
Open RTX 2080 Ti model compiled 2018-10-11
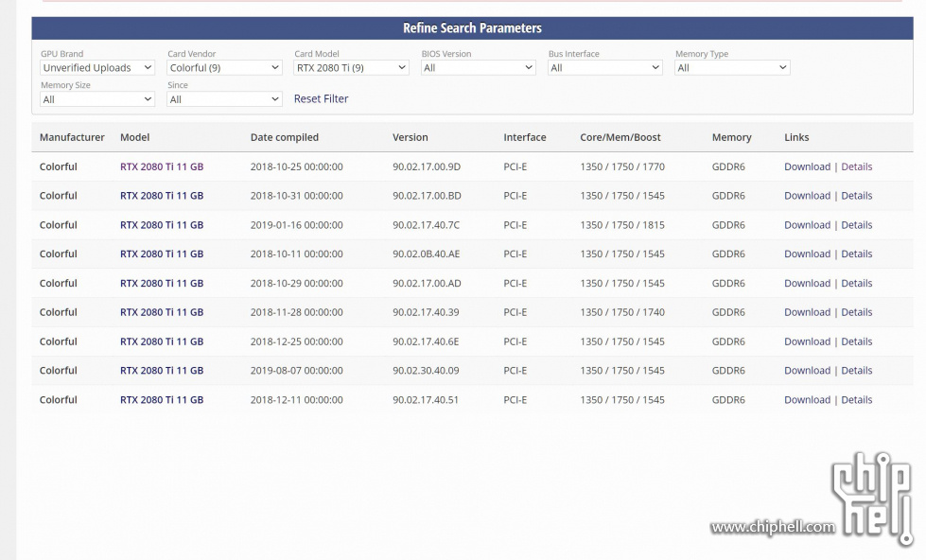click(x=162, y=254)
